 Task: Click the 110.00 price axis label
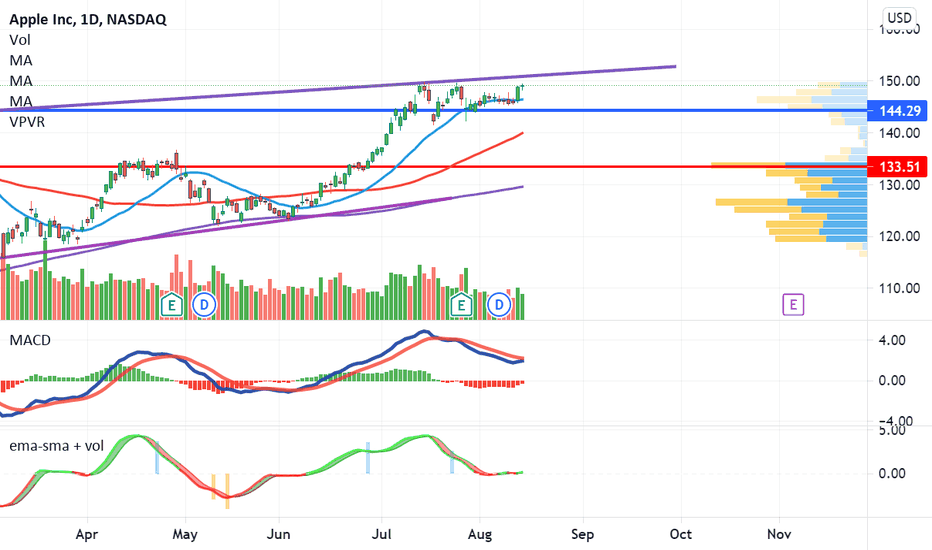900,288
